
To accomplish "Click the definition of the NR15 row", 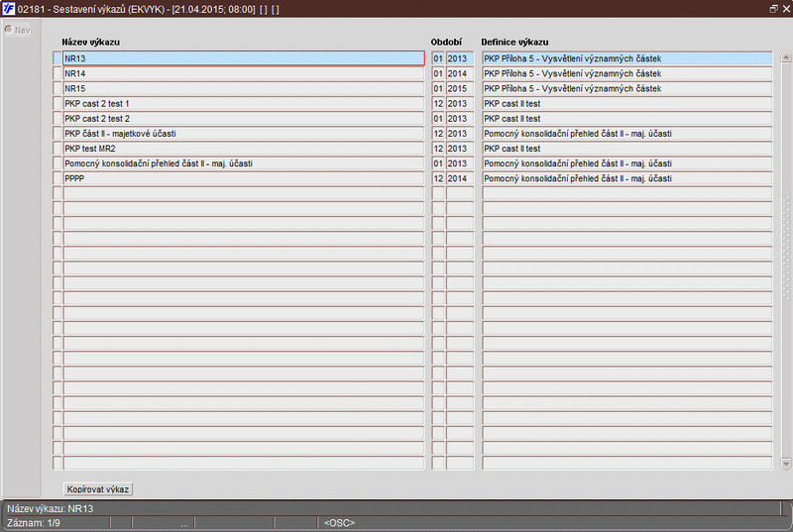I will click(627, 88).
